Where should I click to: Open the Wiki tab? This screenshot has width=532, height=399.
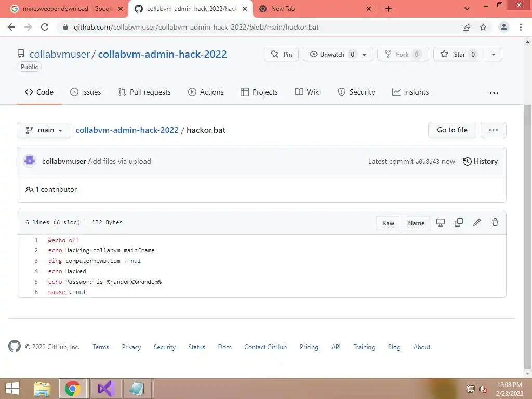tap(308, 92)
